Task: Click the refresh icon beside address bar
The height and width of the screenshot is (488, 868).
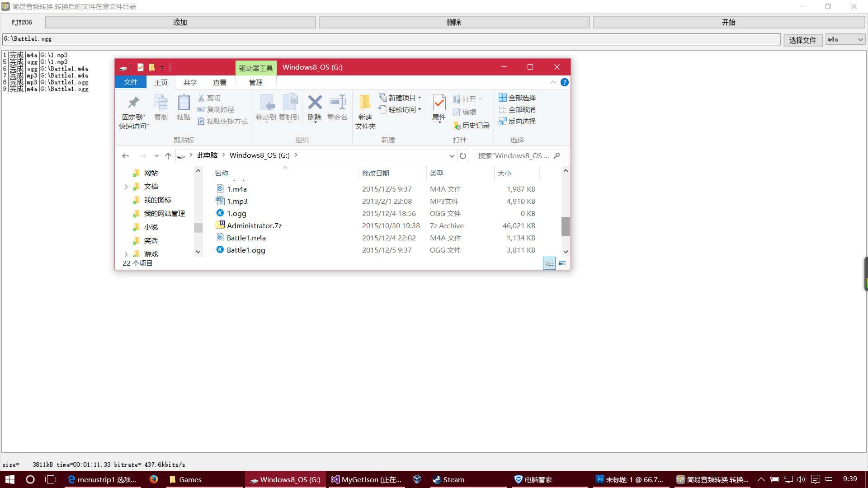Action: click(463, 156)
